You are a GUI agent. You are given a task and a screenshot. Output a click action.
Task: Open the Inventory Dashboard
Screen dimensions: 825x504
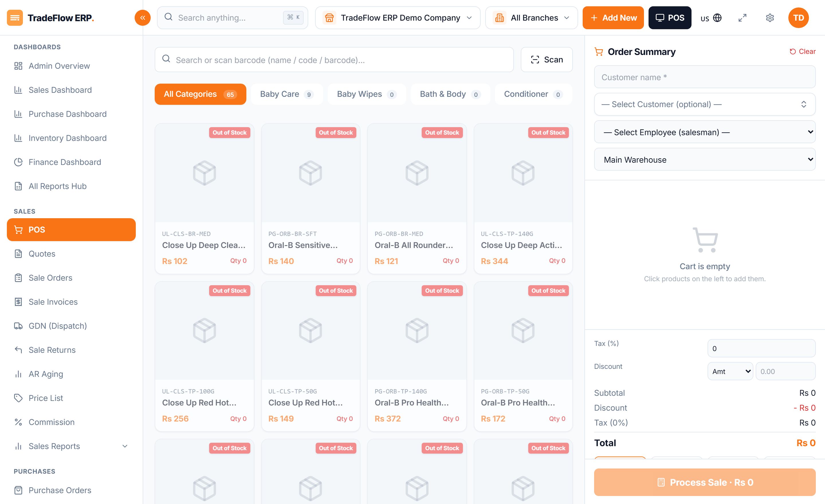click(71, 138)
